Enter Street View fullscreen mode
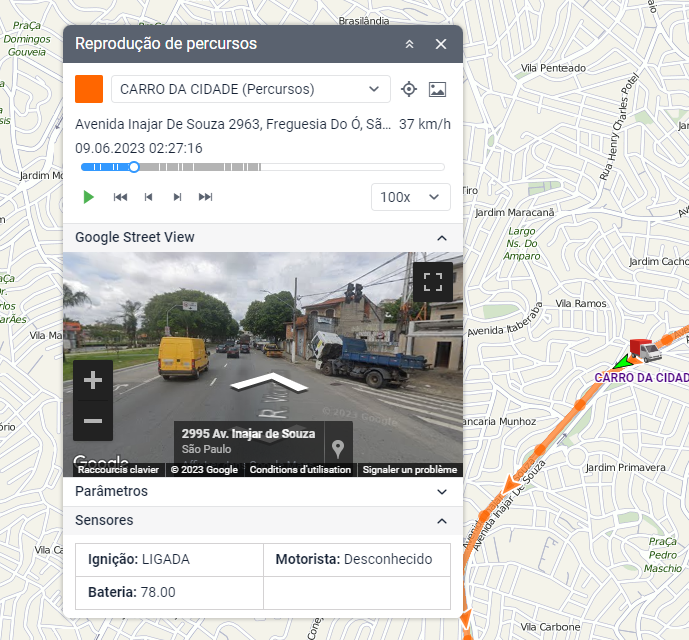Screen dimensions: 689x640 [433, 282]
